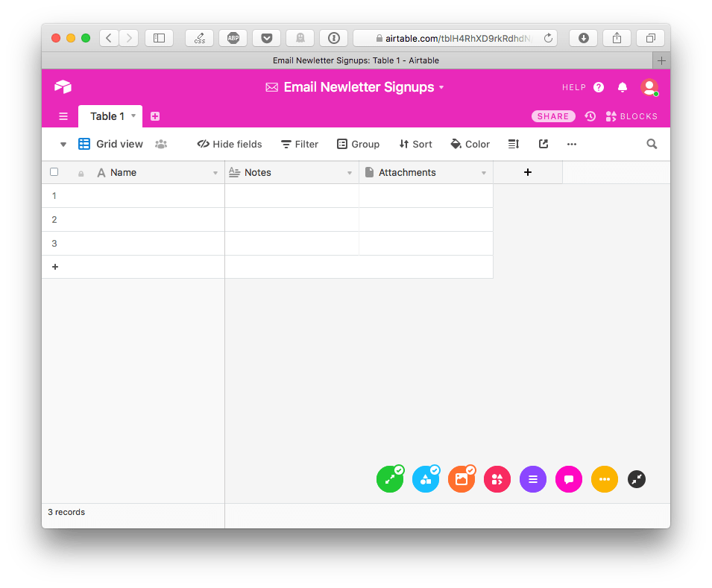
Task: Add a new table with plus icon
Action: (155, 116)
